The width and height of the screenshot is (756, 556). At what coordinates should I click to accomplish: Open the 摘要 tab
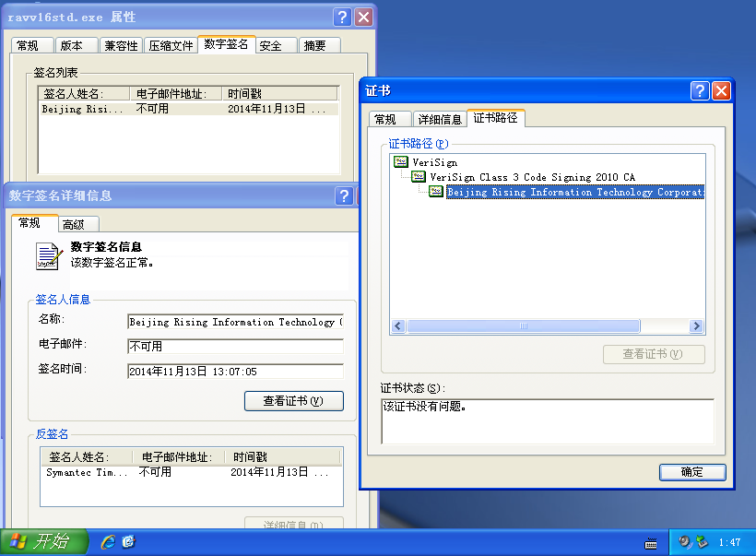coord(320,45)
